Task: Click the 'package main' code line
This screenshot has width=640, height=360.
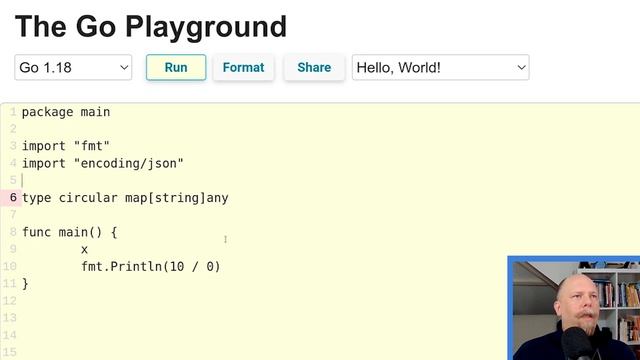Action: click(x=66, y=112)
